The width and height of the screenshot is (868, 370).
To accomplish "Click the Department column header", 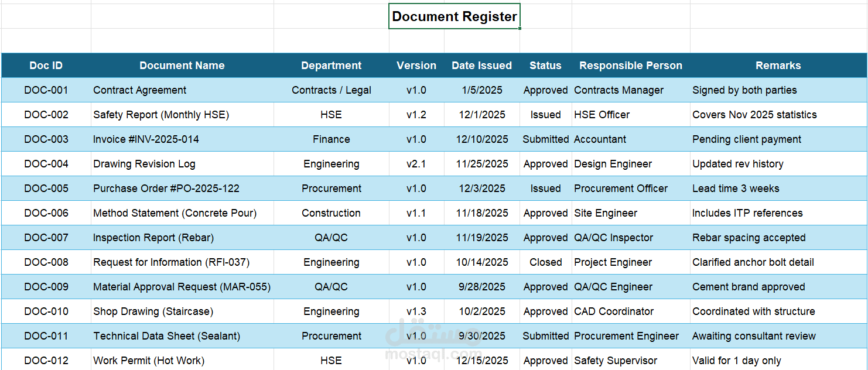I will pyautogui.click(x=332, y=66).
